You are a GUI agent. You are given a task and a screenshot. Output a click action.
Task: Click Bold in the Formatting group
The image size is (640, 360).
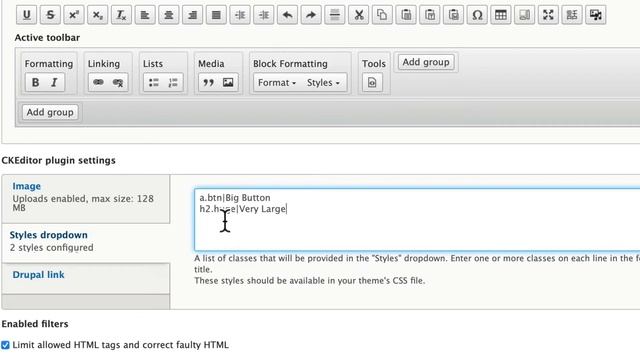36,82
